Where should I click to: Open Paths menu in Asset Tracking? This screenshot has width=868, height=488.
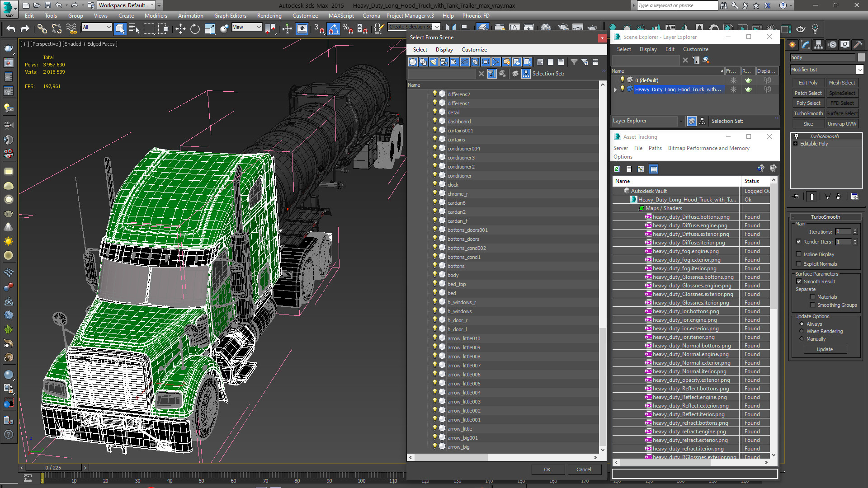pos(655,148)
